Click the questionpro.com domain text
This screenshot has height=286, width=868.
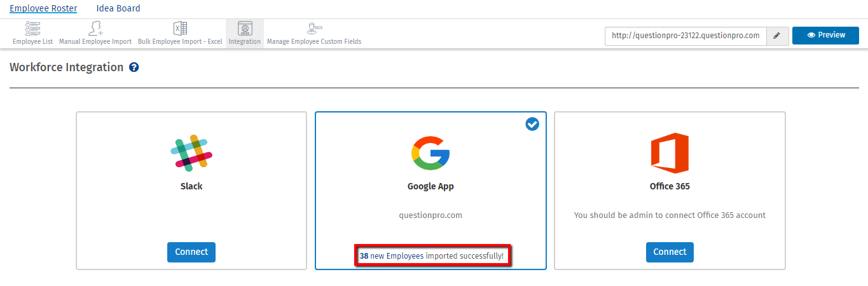[431, 215]
